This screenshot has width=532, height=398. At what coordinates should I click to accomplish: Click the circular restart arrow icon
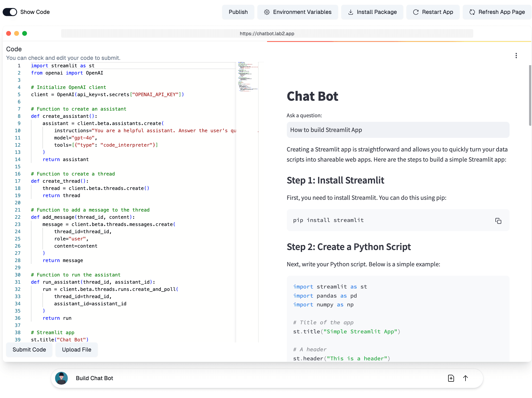pos(416,12)
